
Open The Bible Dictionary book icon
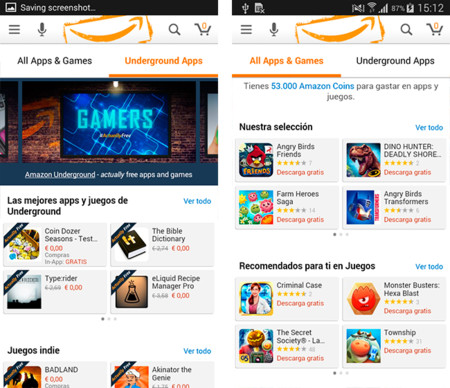click(131, 244)
